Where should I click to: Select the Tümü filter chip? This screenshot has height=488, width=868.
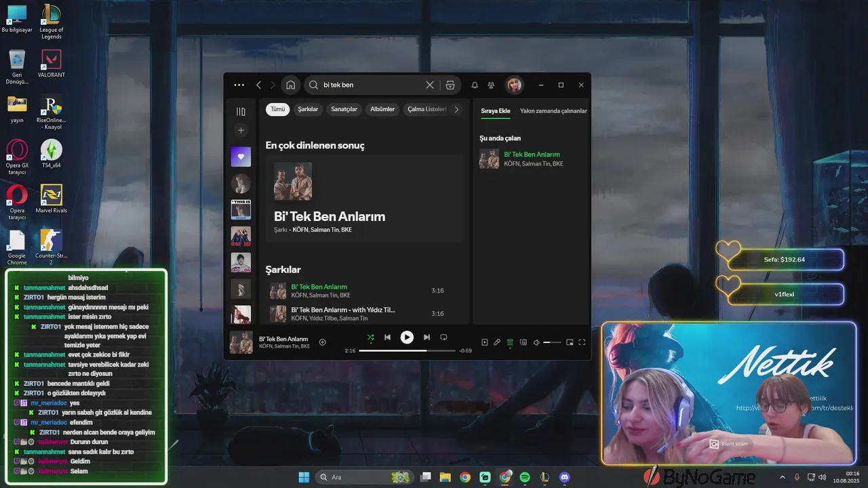coord(278,109)
